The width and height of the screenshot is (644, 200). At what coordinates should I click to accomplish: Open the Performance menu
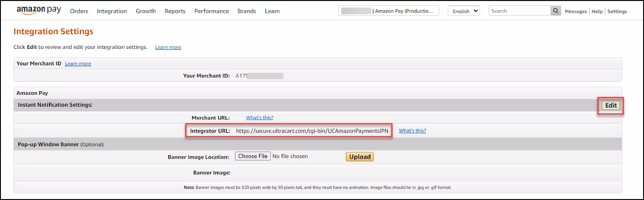point(211,11)
